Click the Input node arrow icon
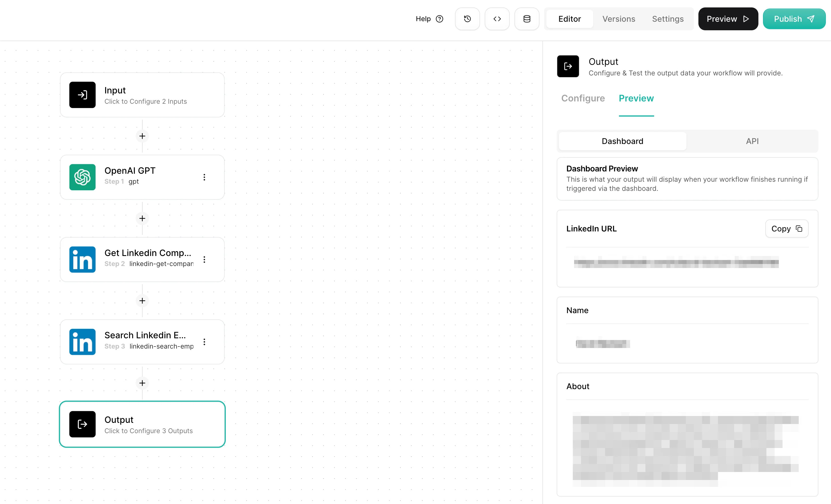Screen dimensions: 831x504 pyautogui.click(x=82, y=95)
